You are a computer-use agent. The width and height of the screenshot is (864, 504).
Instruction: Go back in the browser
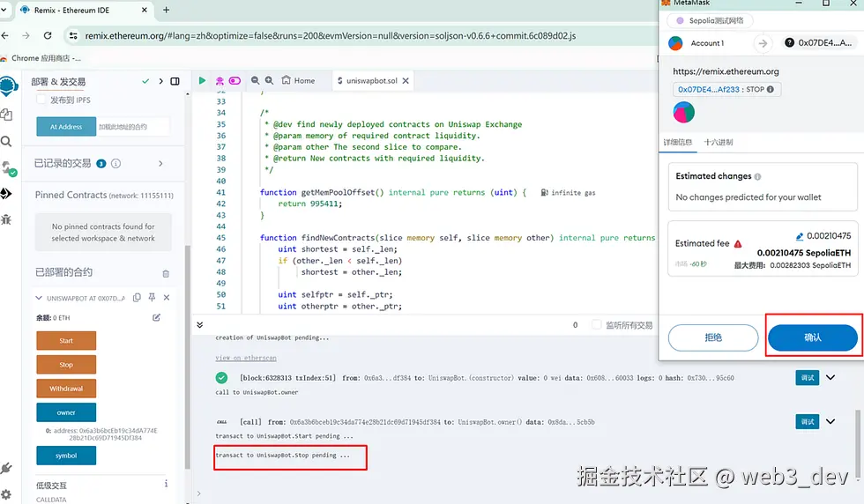(x=5, y=35)
